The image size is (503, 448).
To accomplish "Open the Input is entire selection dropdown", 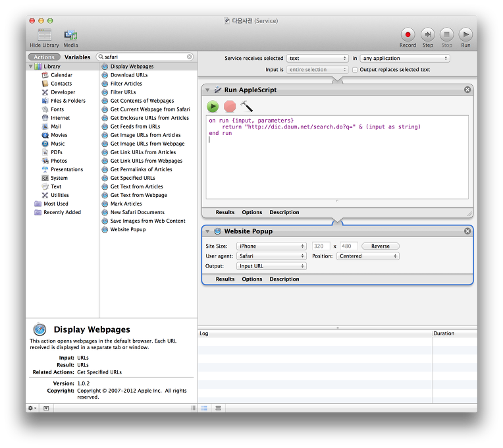I will [x=317, y=70].
